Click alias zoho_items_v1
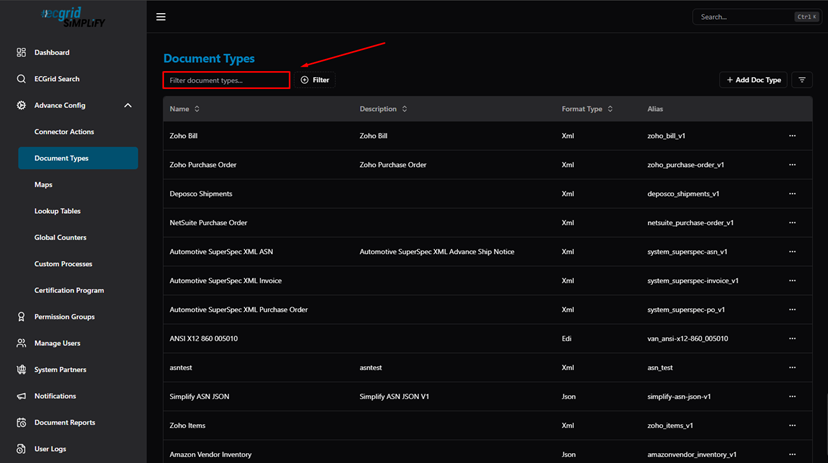 pos(670,426)
